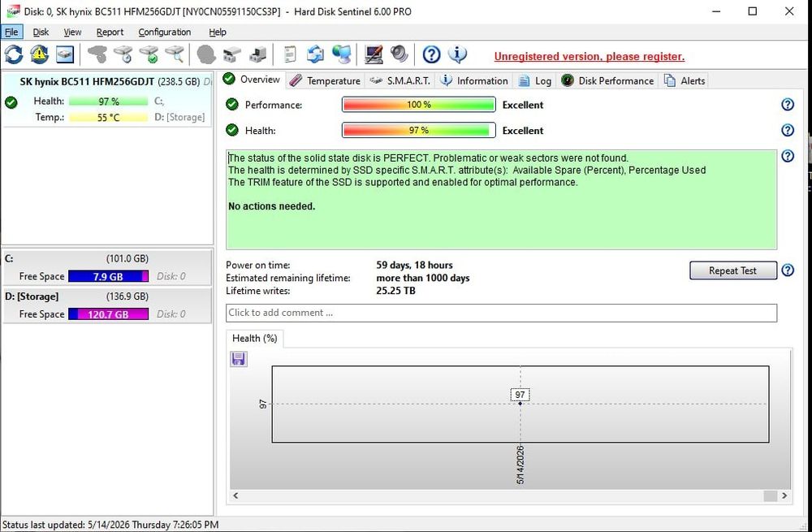
Task: Click the 25.25 TB lifetime writes value
Action: [x=395, y=291]
